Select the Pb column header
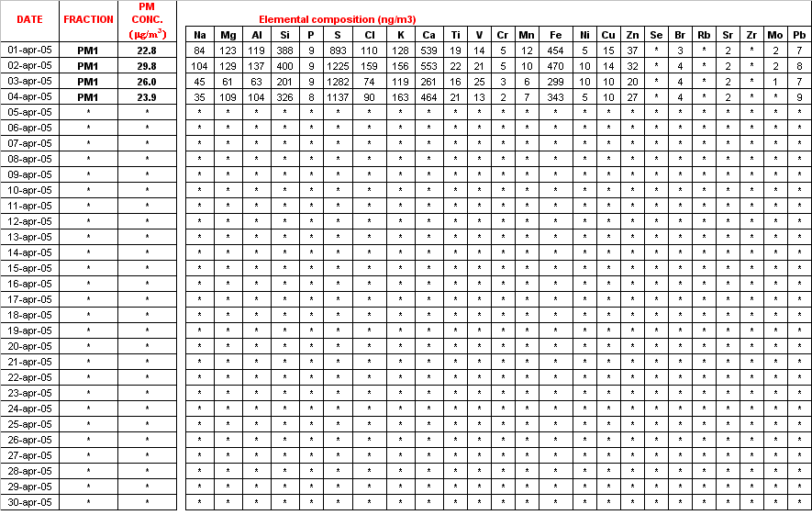812x526 pixels. [x=799, y=35]
